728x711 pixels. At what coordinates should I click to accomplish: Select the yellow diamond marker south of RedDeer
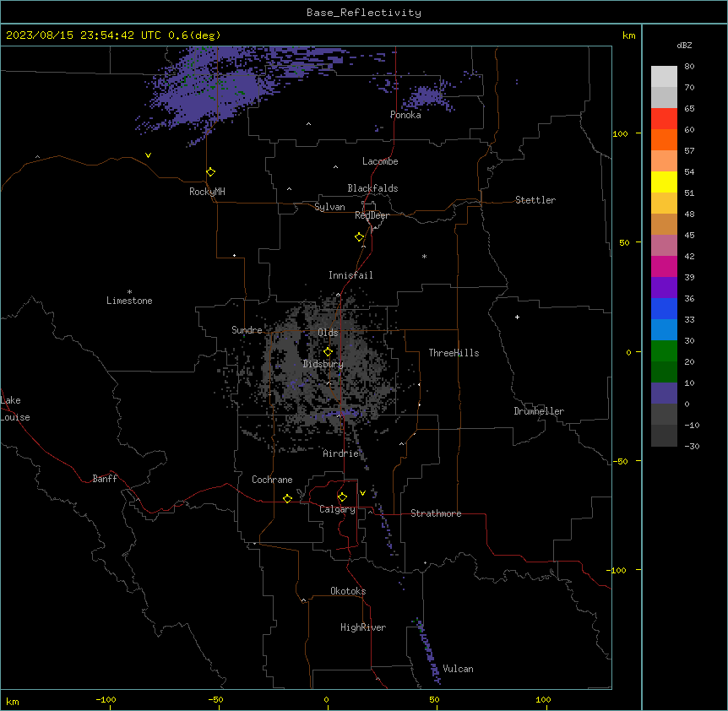pos(360,237)
